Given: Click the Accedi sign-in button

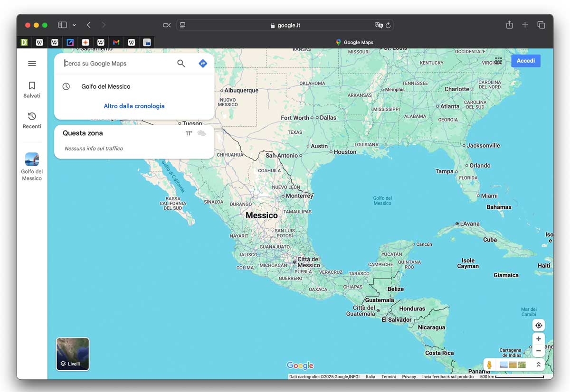Looking at the screenshot, I should point(526,61).
